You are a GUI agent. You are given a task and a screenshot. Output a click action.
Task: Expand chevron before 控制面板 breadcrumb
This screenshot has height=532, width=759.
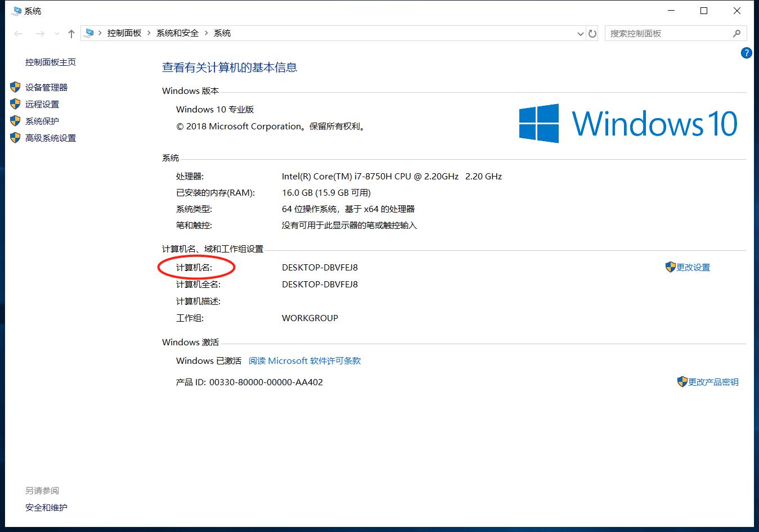click(100, 33)
